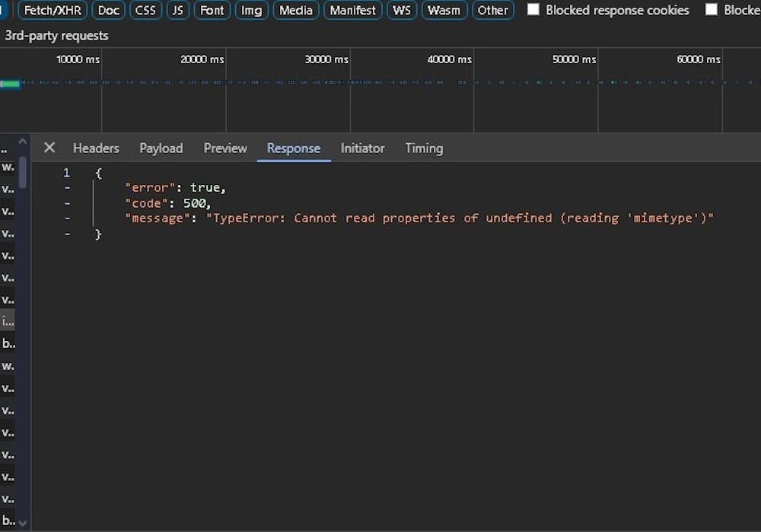This screenshot has width=761, height=532.
Task: Show only Font requests
Action: [x=212, y=10]
